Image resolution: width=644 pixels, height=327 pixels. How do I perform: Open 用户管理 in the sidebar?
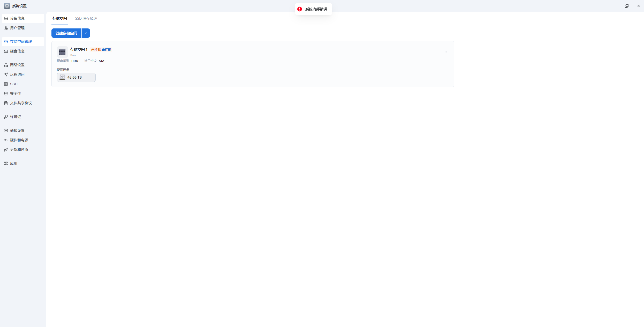(x=17, y=28)
